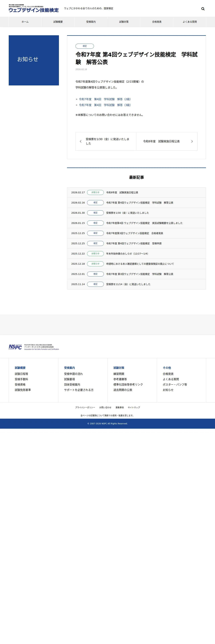
Task: Click the お知らせ blue sidebar panel
Action: (x=34, y=60)
